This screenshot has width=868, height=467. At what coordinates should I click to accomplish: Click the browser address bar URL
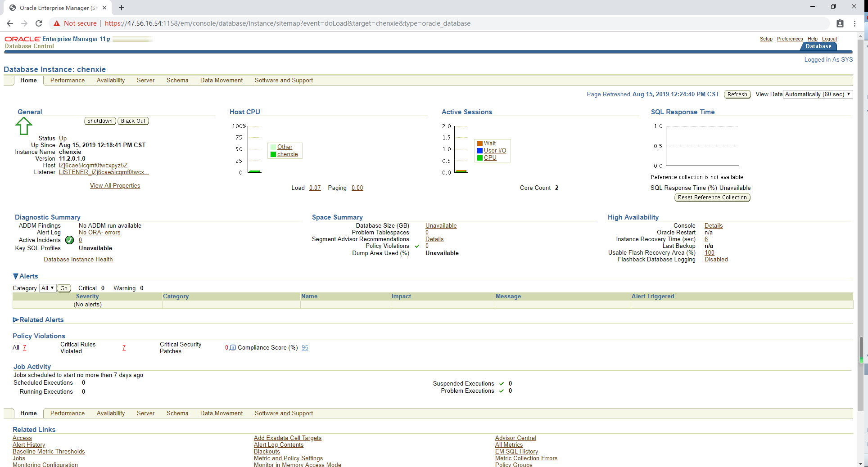point(288,23)
